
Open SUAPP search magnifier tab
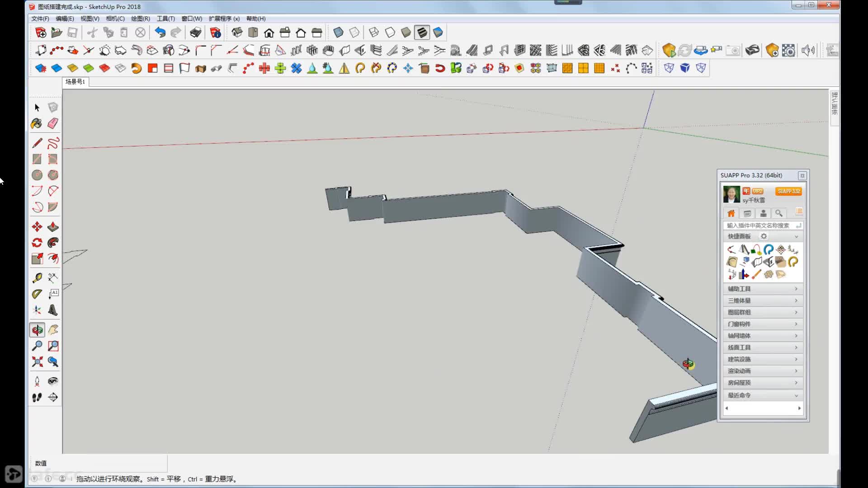pyautogui.click(x=778, y=213)
